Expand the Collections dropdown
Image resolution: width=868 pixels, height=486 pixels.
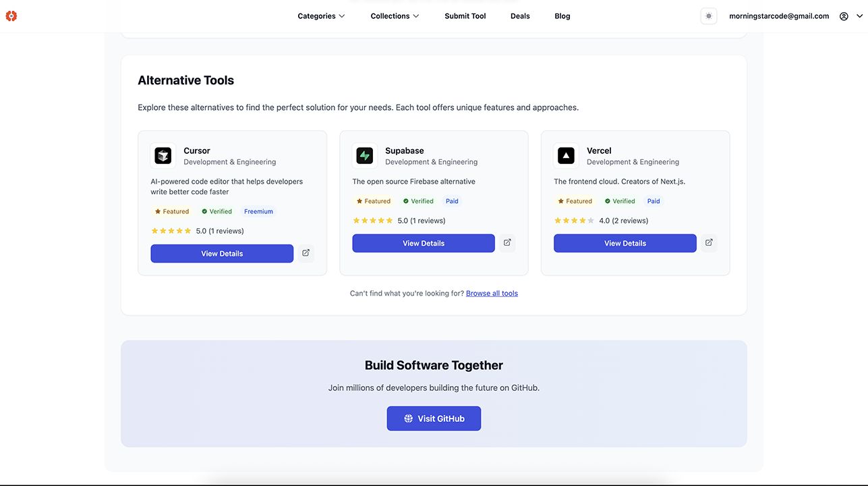[395, 16]
